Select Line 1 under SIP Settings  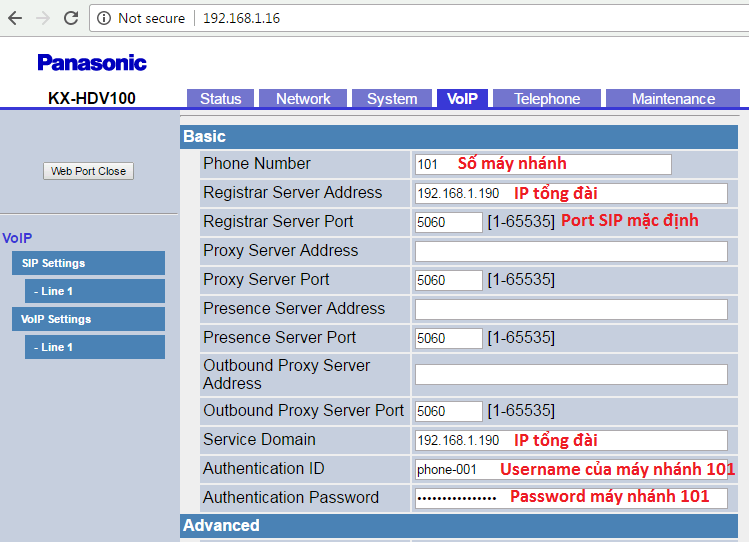click(x=94, y=291)
